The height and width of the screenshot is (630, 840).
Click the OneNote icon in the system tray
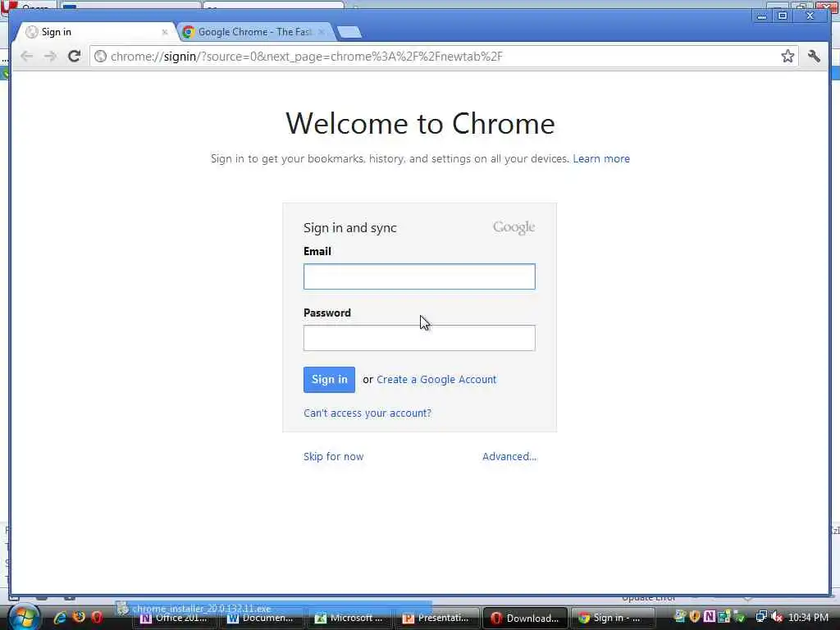coord(710,617)
